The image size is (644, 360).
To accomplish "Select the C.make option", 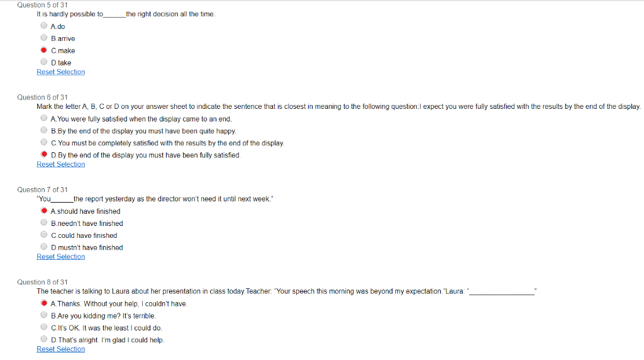I will [x=44, y=50].
